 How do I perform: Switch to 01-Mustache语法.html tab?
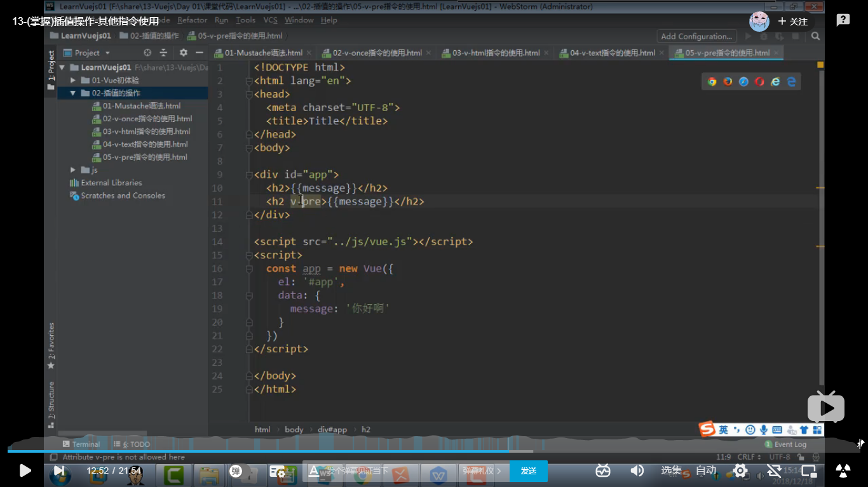pyautogui.click(x=263, y=53)
